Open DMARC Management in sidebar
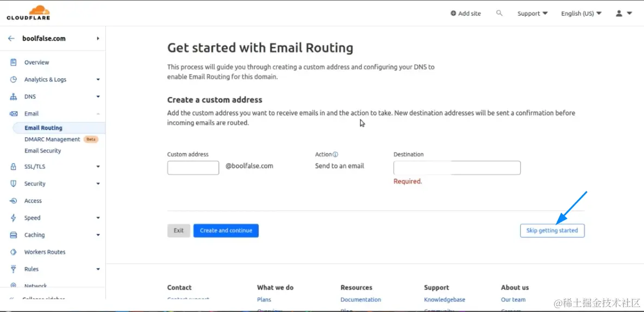 pos(52,139)
